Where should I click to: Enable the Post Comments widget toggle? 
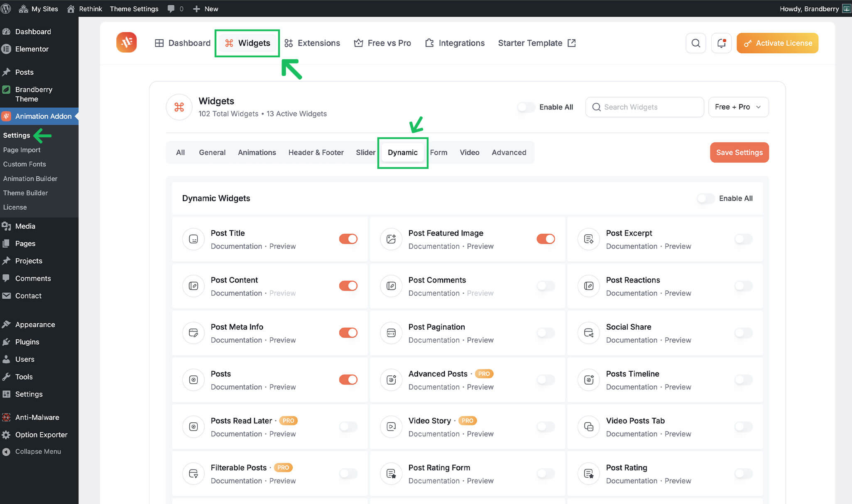pos(545,286)
